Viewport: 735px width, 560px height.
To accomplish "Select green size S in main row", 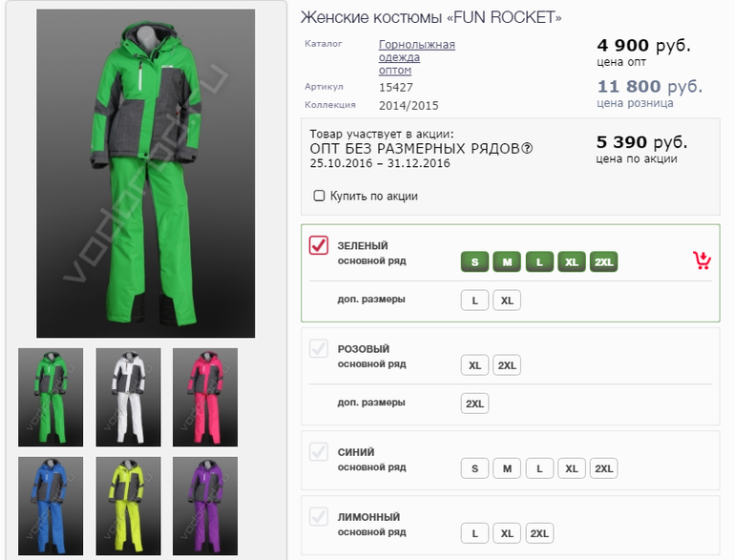I will pyautogui.click(x=474, y=261).
